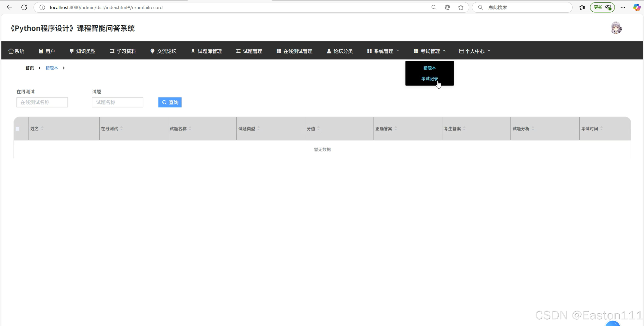Image resolution: width=644 pixels, height=326 pixels.
Task: Open browser settings three-dots menu
Action: [x=623, y=7]
